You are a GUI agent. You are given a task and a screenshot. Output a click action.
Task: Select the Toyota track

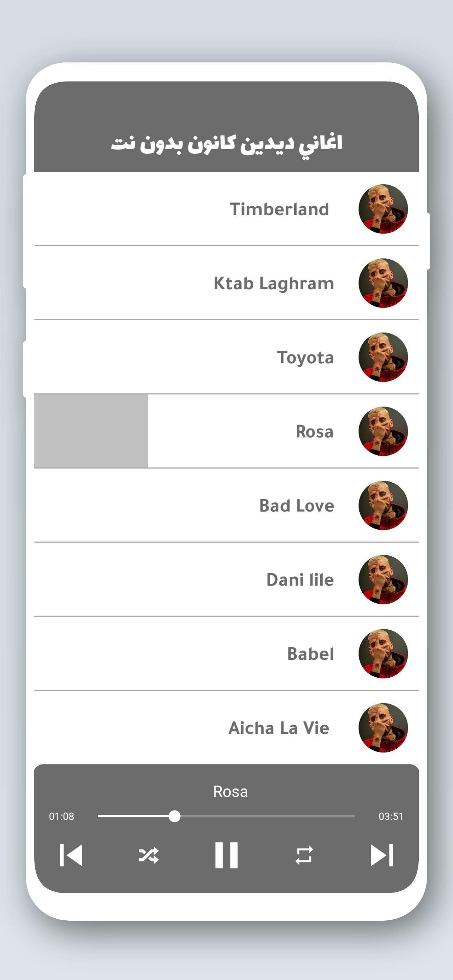(226, 357)
